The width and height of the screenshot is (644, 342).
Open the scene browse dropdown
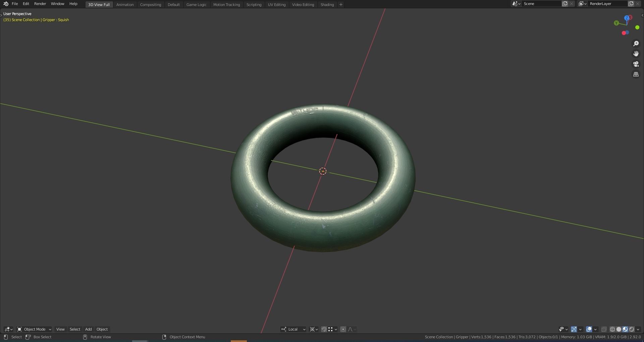click(x=516, y=4)
